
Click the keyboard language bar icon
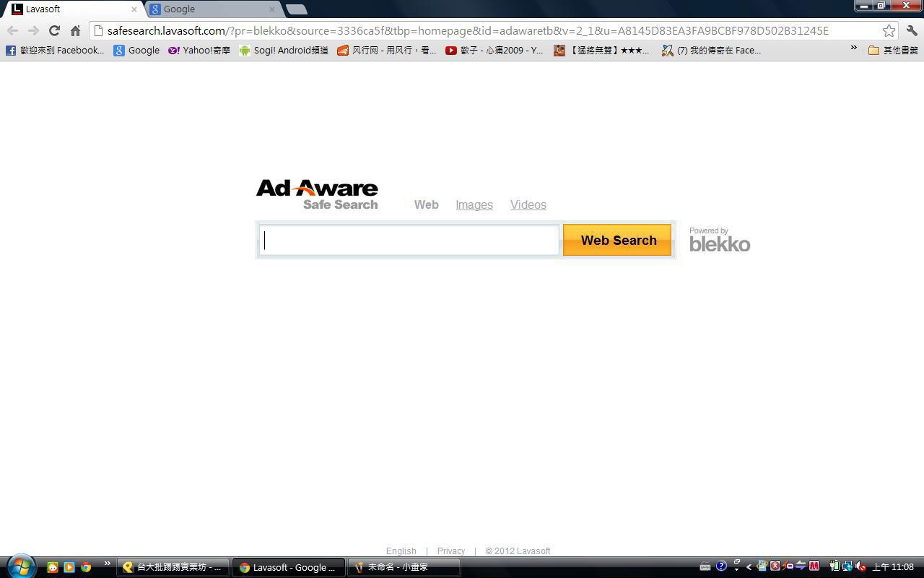point(705,566)
